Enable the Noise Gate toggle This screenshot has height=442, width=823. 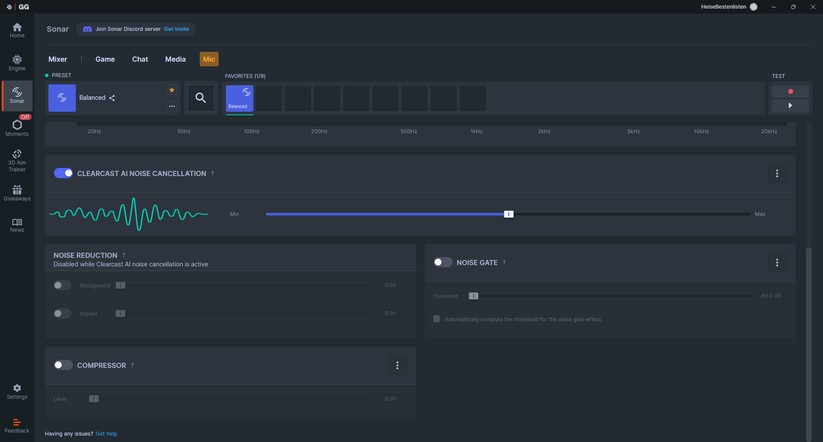tap(442, 262)
